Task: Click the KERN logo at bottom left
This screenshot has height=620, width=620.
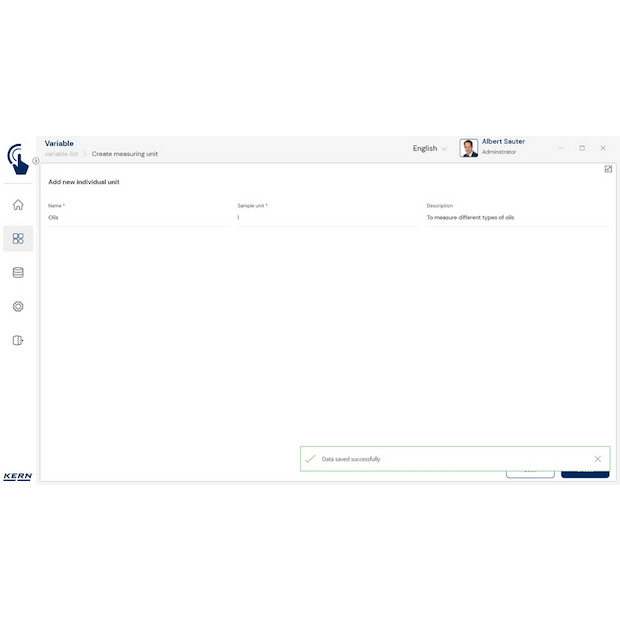Action: (x=17, y=476)
